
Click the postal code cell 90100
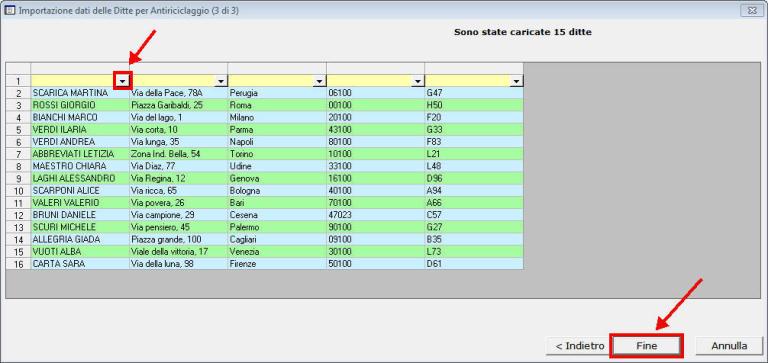point(375,227)
